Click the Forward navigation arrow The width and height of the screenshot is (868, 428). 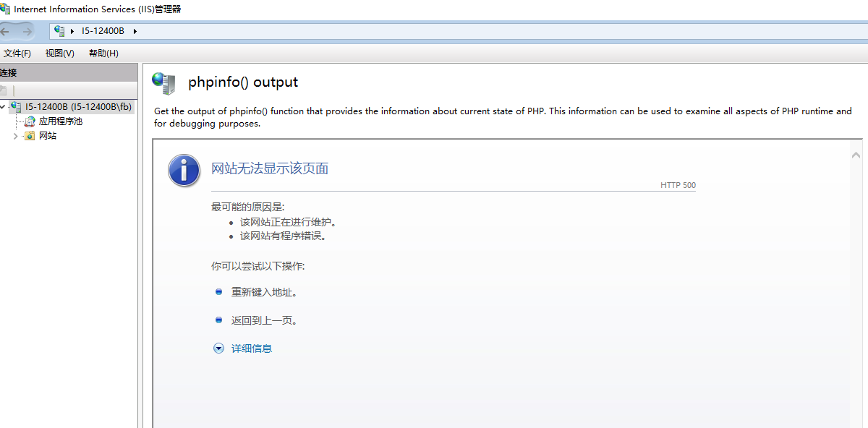coord(27,31)
